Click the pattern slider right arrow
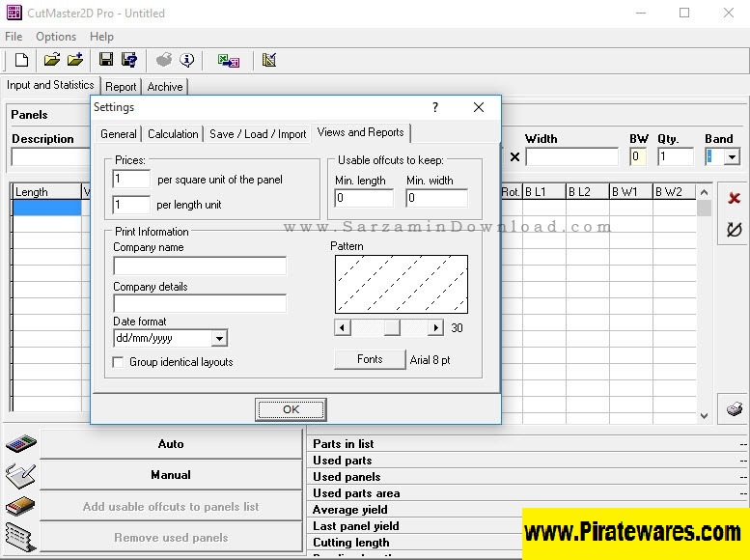 coord(436,328)
